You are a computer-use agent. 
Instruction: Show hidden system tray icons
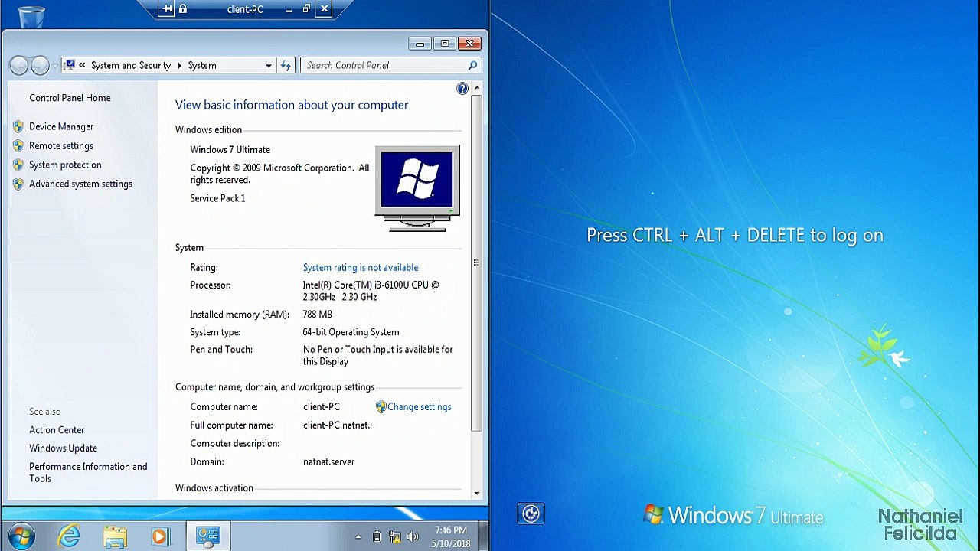click(358, 536)
